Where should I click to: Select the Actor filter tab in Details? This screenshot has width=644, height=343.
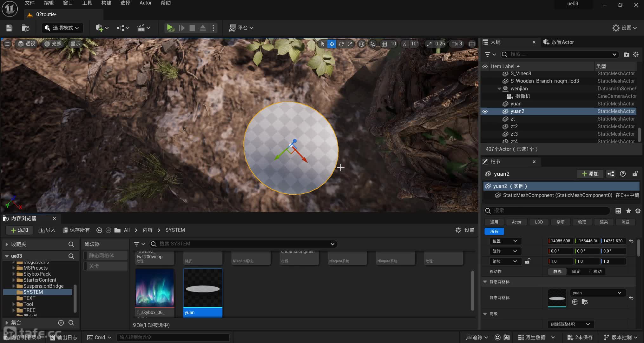tap(516, 222)
